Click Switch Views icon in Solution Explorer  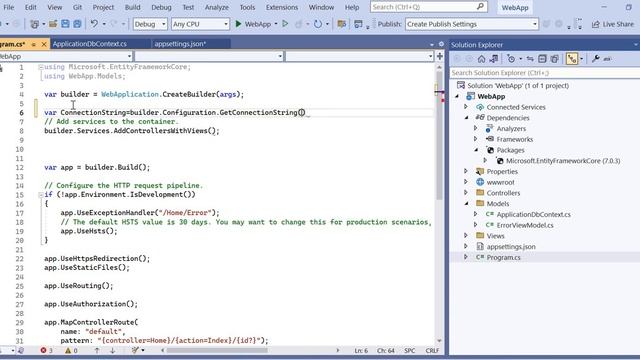494,59
